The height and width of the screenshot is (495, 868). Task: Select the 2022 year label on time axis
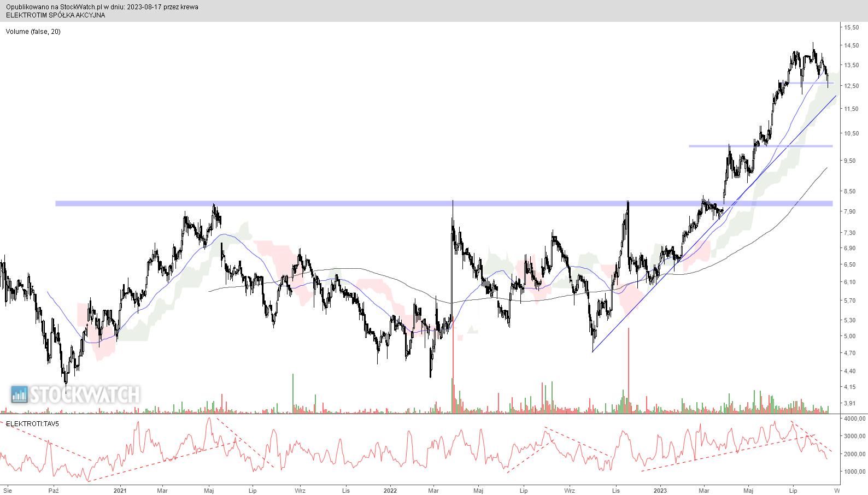coord(390,490)
